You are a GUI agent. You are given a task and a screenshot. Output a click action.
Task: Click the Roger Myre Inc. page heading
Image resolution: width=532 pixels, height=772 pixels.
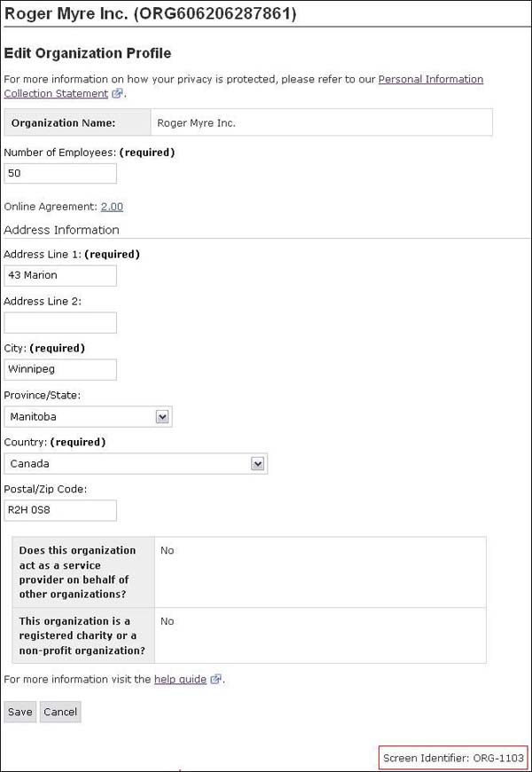(x=151, y=13)
